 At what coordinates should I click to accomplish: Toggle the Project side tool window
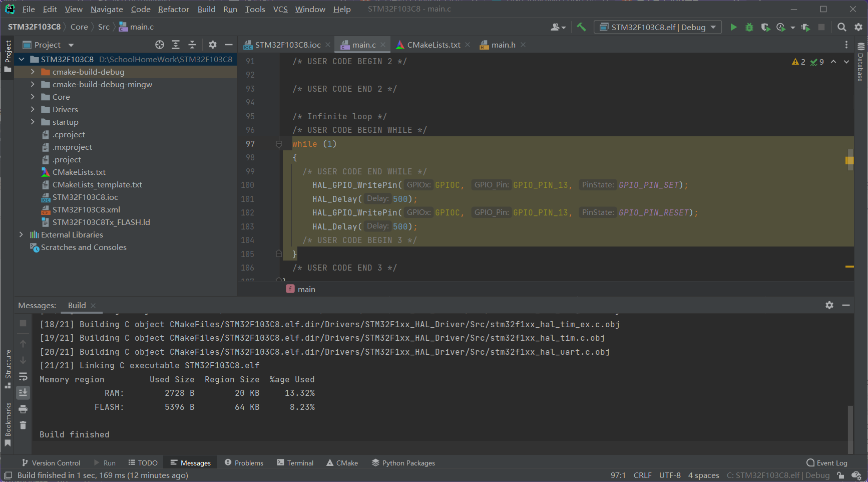click(8, 56)
